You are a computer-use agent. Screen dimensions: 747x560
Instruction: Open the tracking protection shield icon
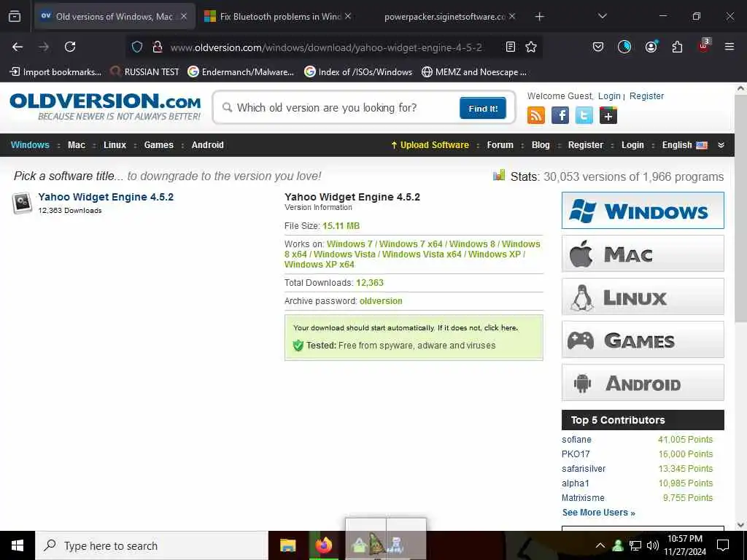137,47
